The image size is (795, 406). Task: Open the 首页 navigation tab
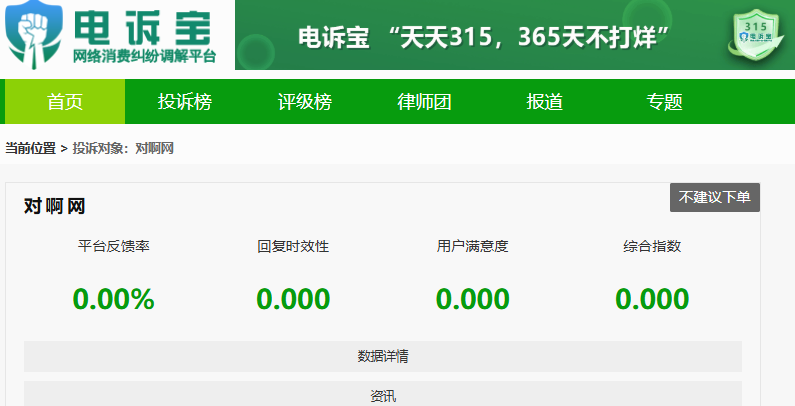65,101
